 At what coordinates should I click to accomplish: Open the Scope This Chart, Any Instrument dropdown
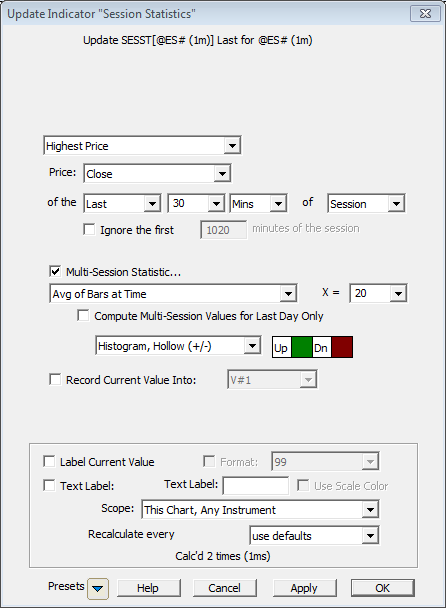click(x=260, y=510)
